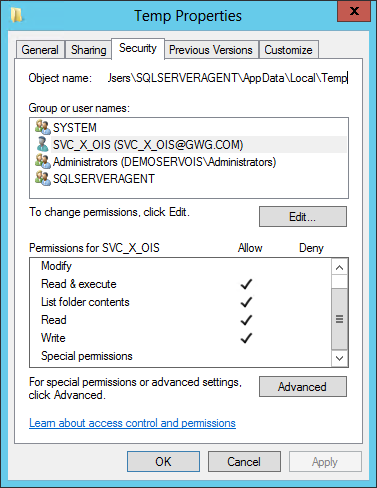This screenshot has width=377, height=488.
Task: Click in the Object name path field
Action: pyautogui.click(x=228, y=78)
